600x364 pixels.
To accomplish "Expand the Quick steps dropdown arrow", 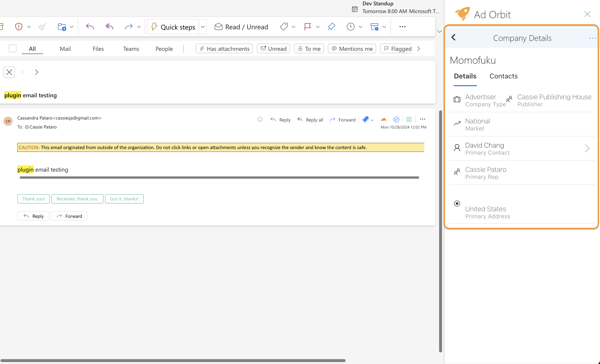I will [x=203, y=27].
